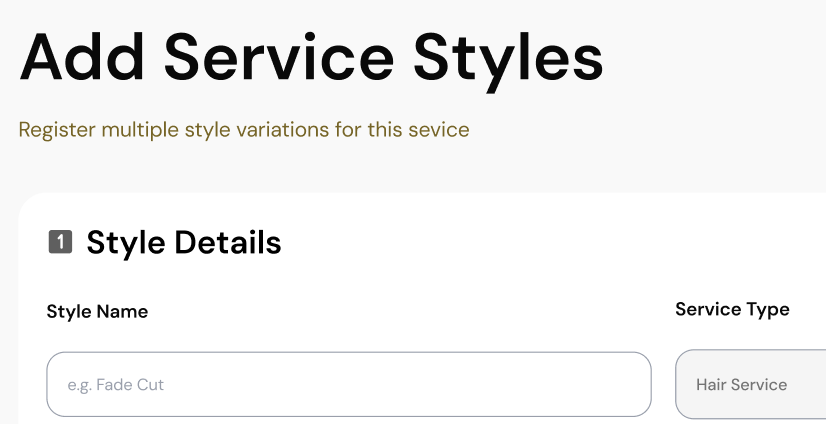The image size is (826, 424).
Task: Click the "e.g. Fade Cut" placeholder text
Action: 115,384
